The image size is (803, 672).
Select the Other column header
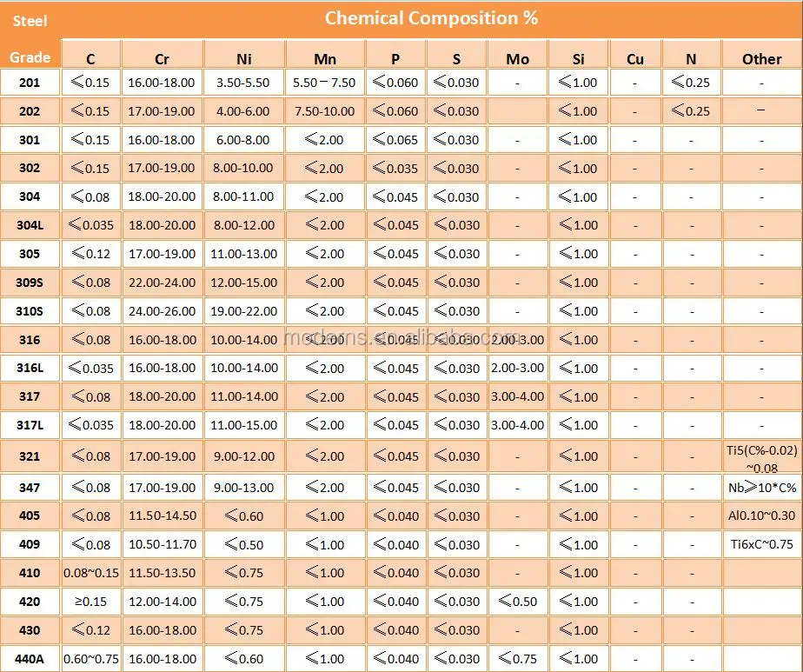pyautogui.click(x=761, y=59)
